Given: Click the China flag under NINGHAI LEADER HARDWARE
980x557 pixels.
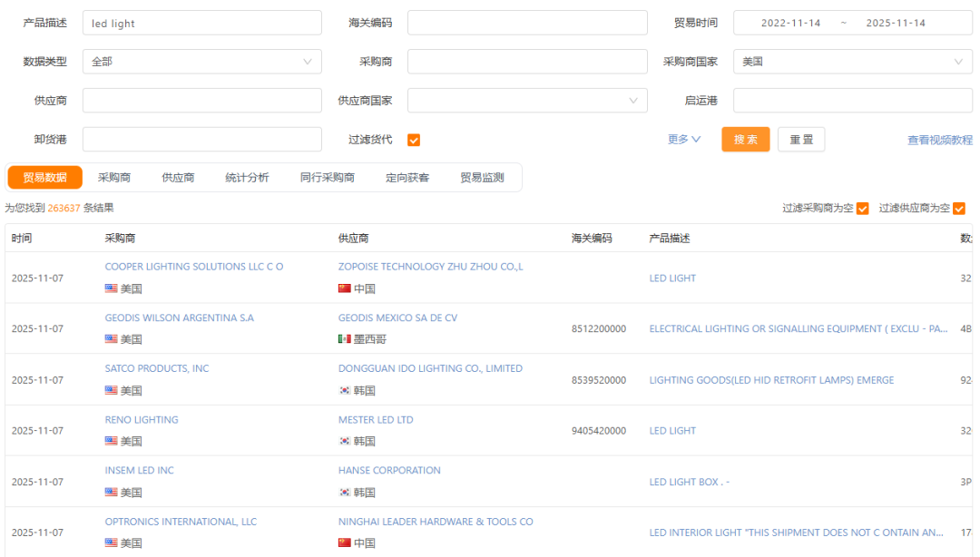Looking at the screenshot, I should [x=345, y=543].
